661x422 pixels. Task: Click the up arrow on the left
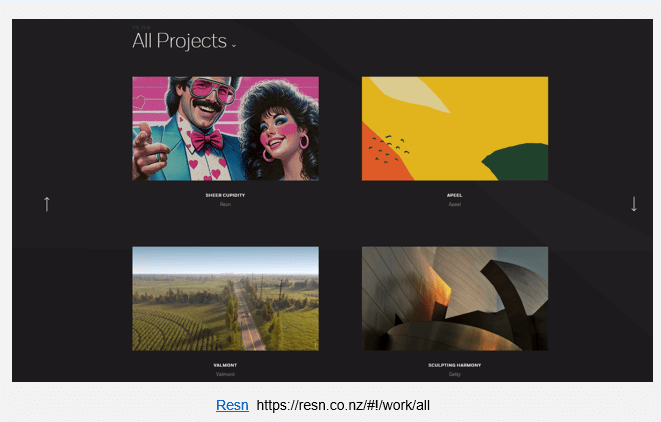46,203
